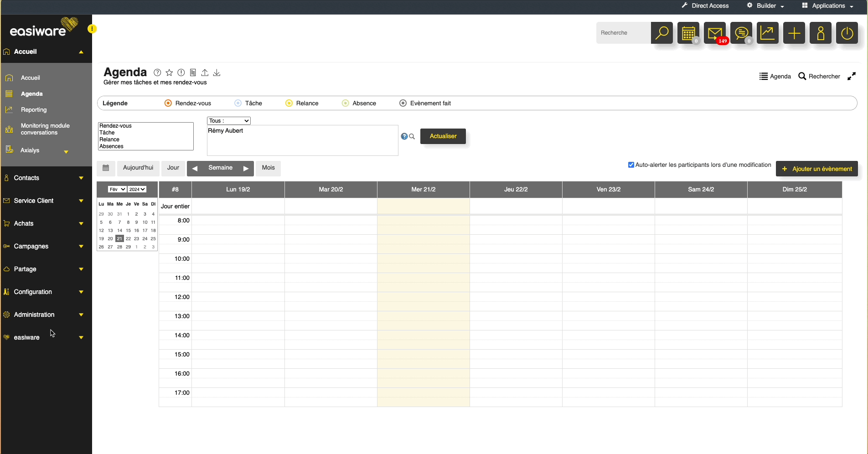Image resolution: width=868 pixels, height=454 pixels.
Task: Open the Tous filter dropdown
Action: coord(229,121)
